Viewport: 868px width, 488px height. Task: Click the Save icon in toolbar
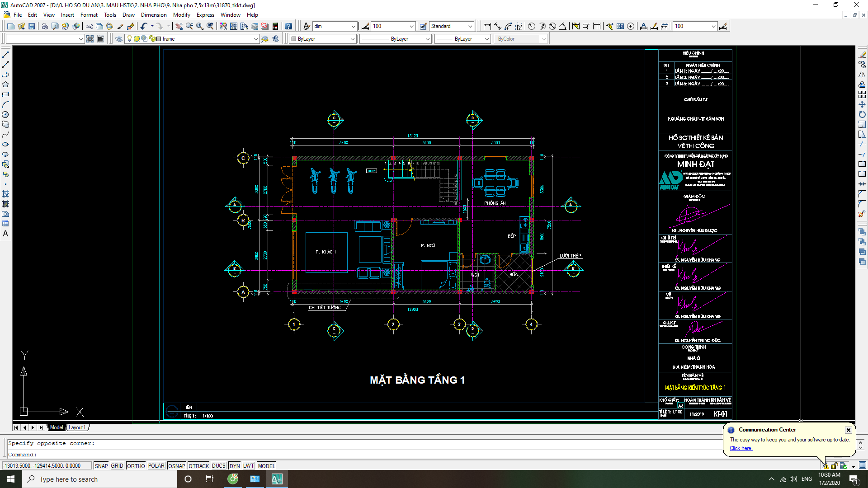pyautogui.click(x=32, y=26)
